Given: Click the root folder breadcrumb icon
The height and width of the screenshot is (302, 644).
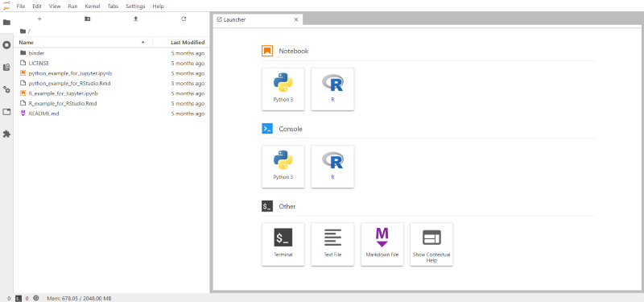Looking at the screenshot, I should click(23, 31).
